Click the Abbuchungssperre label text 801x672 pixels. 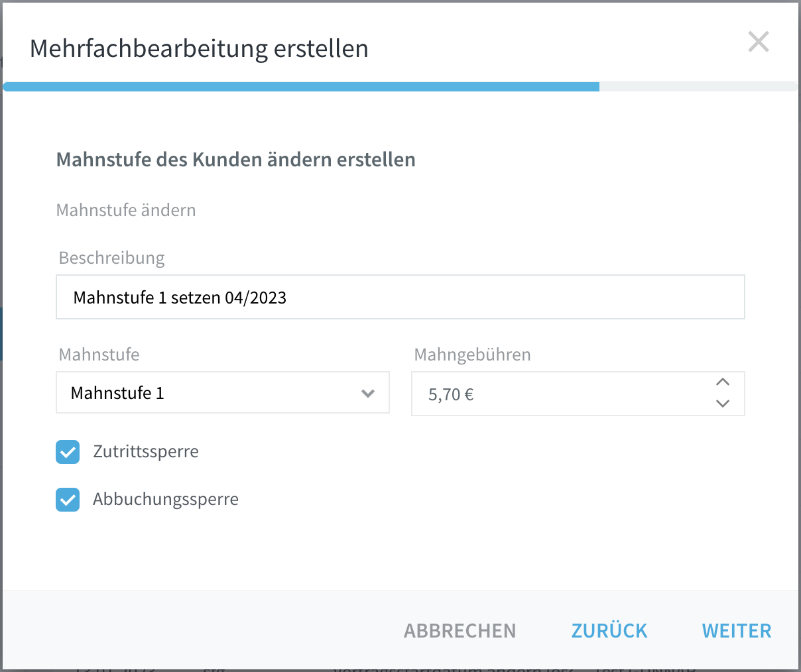pyautogui.click(x=166, y=500)
